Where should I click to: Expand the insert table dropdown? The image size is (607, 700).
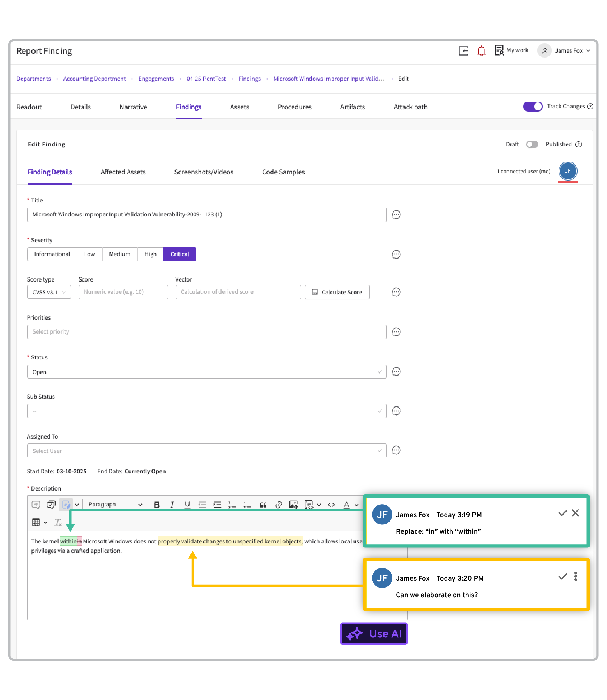46,522
